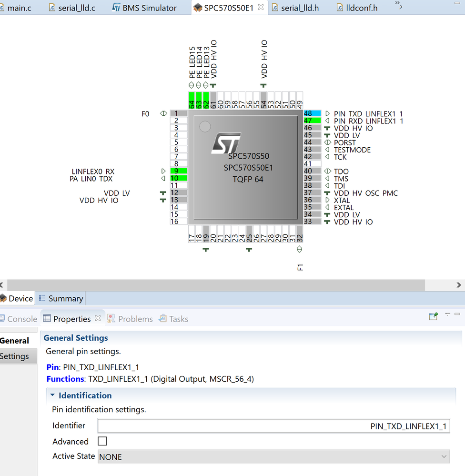Screen dimensions: 465x476
Task: Select pin 1 labeled F0
Action: coord(179,113)
